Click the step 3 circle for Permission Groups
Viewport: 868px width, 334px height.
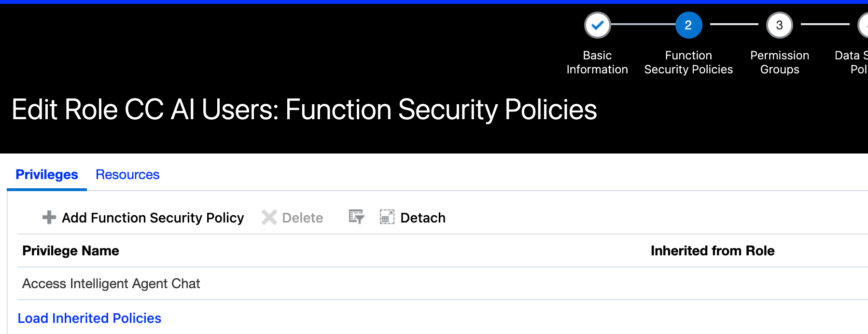click(779, 25)
